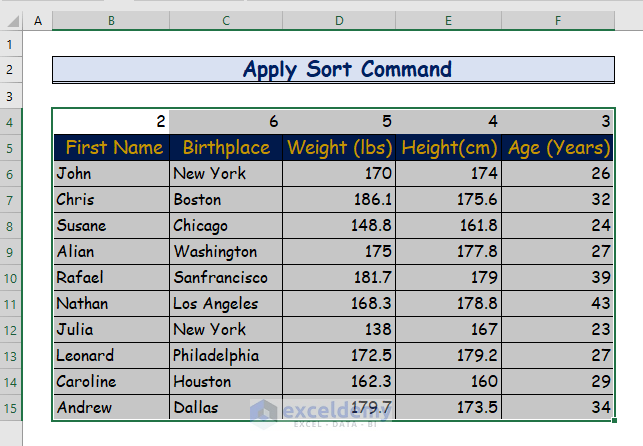Select row 5 header
Viewport: 643px width, 446px height.
pyautogui.click(x=10, y=148)
